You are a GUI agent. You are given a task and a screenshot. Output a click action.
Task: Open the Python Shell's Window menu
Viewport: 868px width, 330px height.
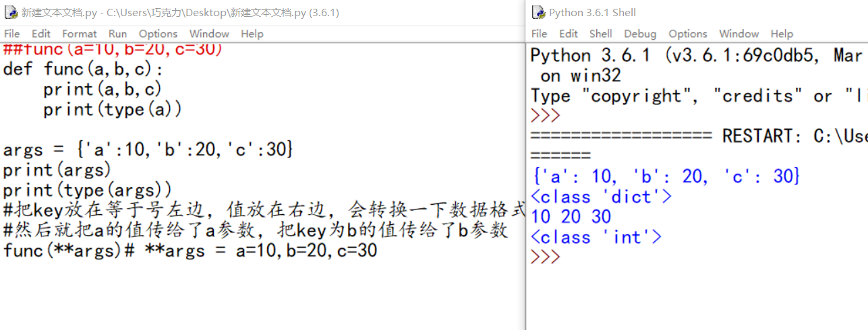click(x=739, y=34)
